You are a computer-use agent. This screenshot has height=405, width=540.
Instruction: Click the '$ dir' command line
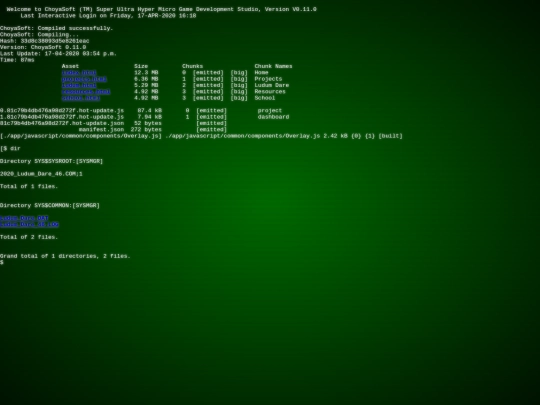(x=10, y=148)
